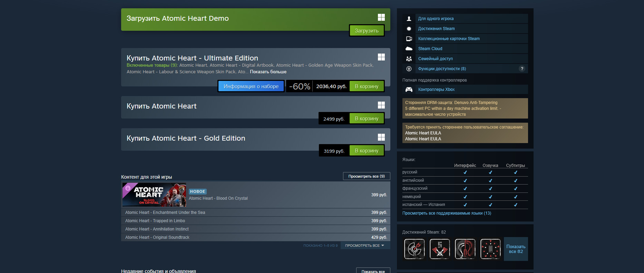The width and height of the screenshot is (644, 273).
Task: Click the немецкий language row label
Action: point(411,197)
